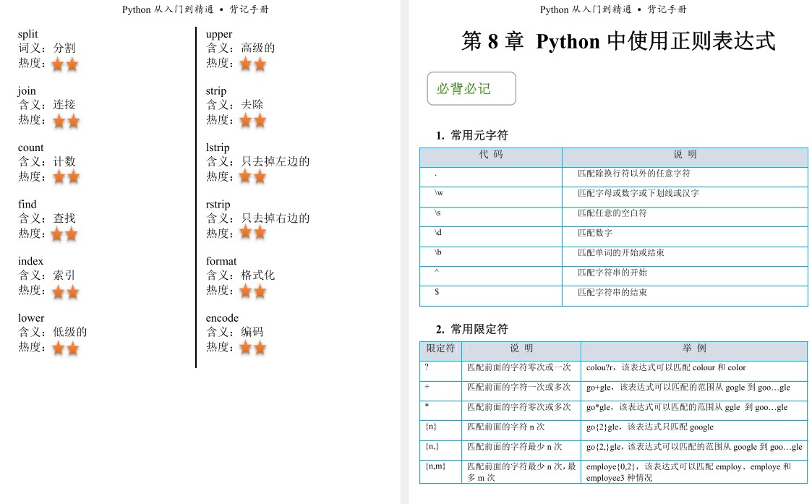Screen dimensions: 812x504
Task: Toggle the star beside lstrip
Action: (x=252, y=177)
